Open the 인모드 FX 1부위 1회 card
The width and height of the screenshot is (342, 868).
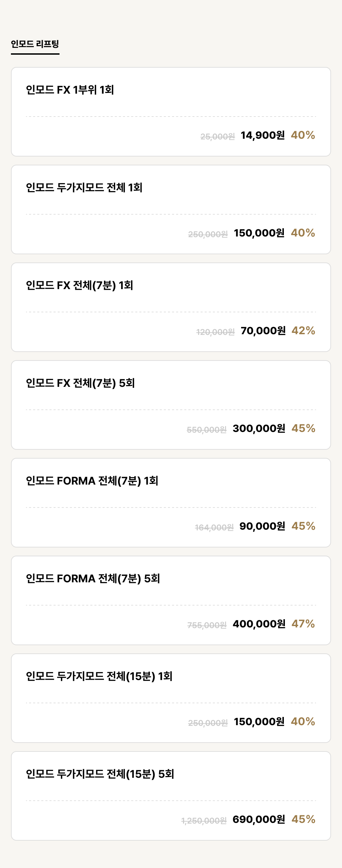coord(171,112)
